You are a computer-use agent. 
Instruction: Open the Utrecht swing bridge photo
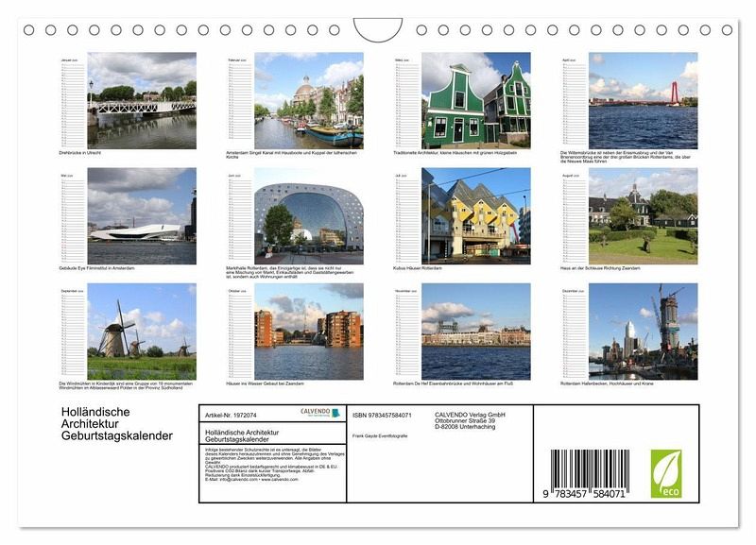(x=142, y=100)
